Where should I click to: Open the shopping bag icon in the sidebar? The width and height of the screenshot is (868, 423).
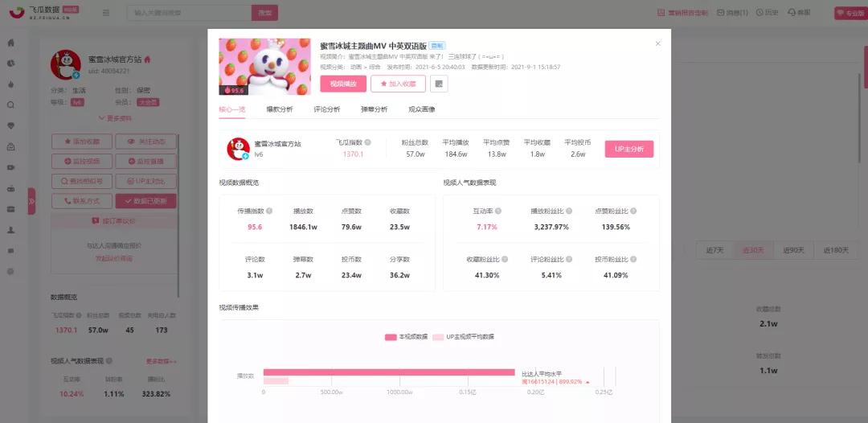tap(10, 146)
